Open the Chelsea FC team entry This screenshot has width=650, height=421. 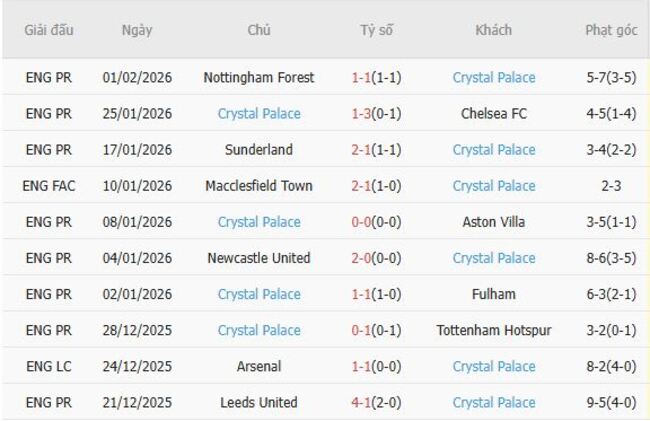[x=493, y=114]
